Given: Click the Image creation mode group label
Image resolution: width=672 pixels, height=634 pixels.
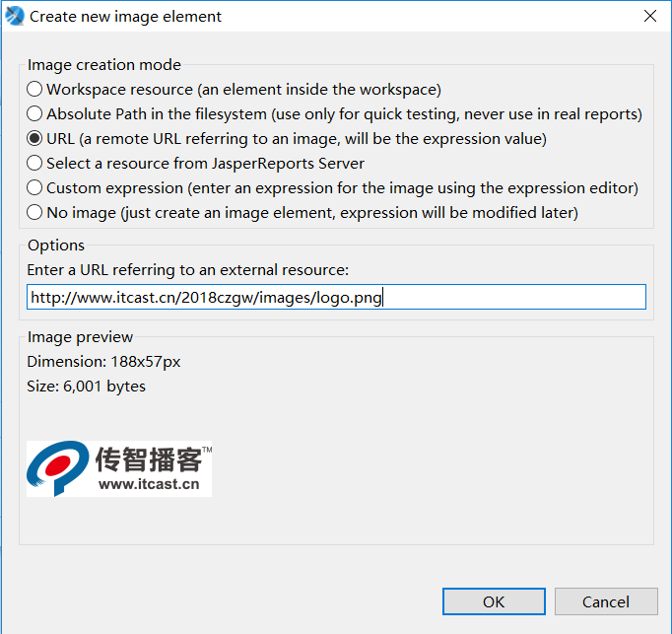Looking at the screenshot, I should [x=104, y=65].
